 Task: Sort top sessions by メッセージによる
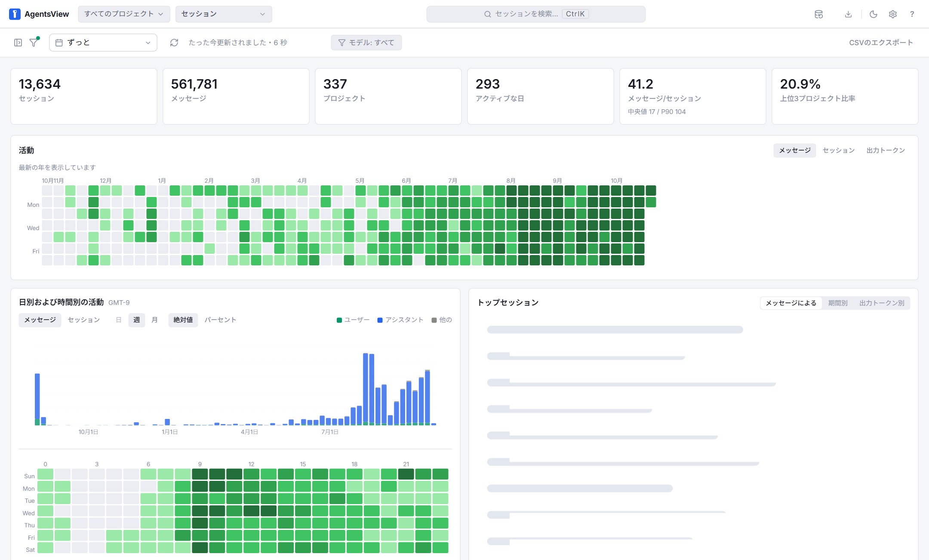[791, 303]
